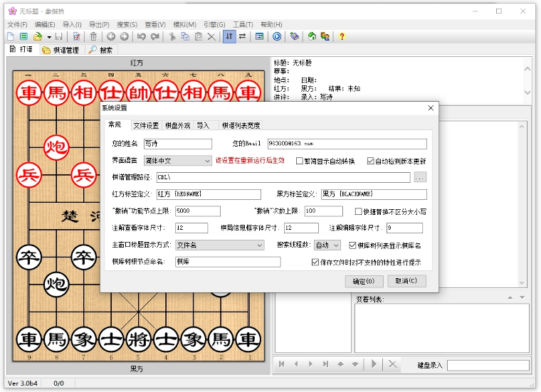Uncheck 自动检测版本更新 checkbox
The image size is (541, 392).
(371, 161)
